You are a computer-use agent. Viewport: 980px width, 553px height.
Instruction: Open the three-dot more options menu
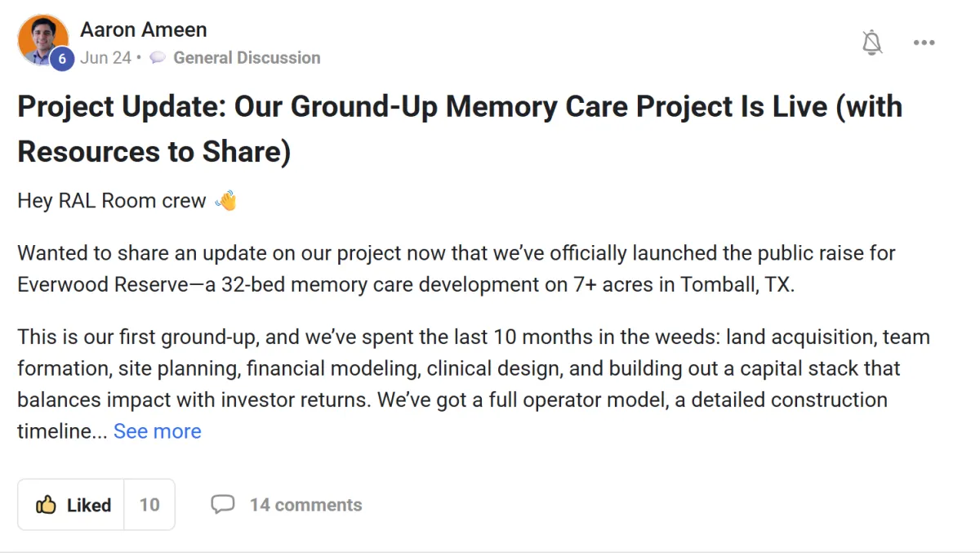click(x=924, y=42)
